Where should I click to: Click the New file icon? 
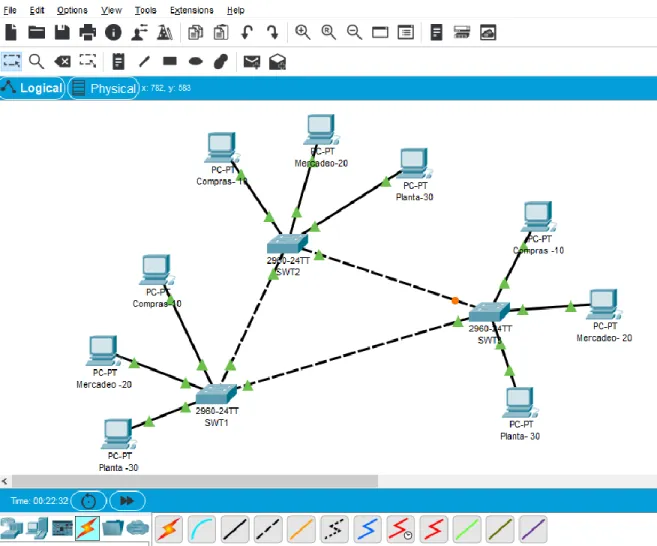coord(11,32)
